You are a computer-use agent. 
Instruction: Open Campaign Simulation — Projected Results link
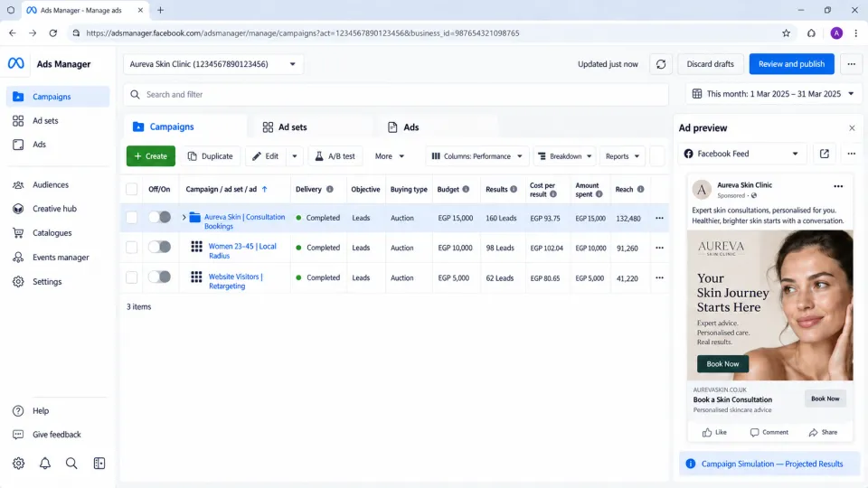tap(771, 465)
